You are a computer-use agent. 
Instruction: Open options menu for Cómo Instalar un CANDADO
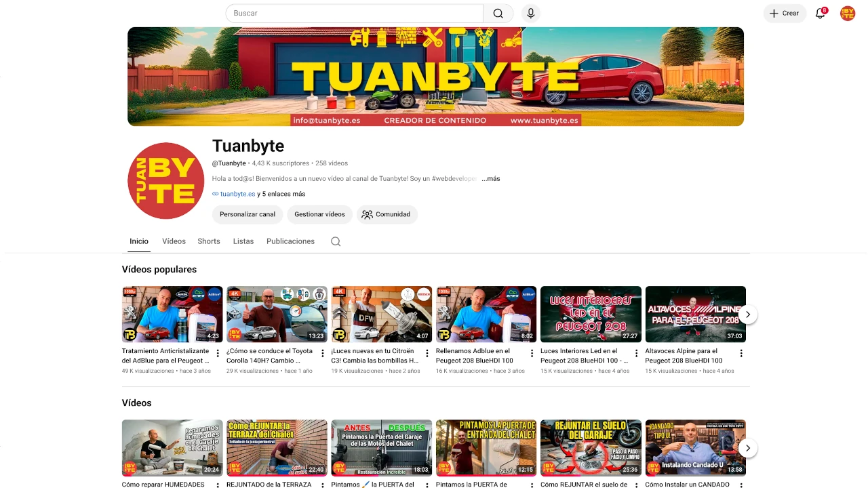741,485
